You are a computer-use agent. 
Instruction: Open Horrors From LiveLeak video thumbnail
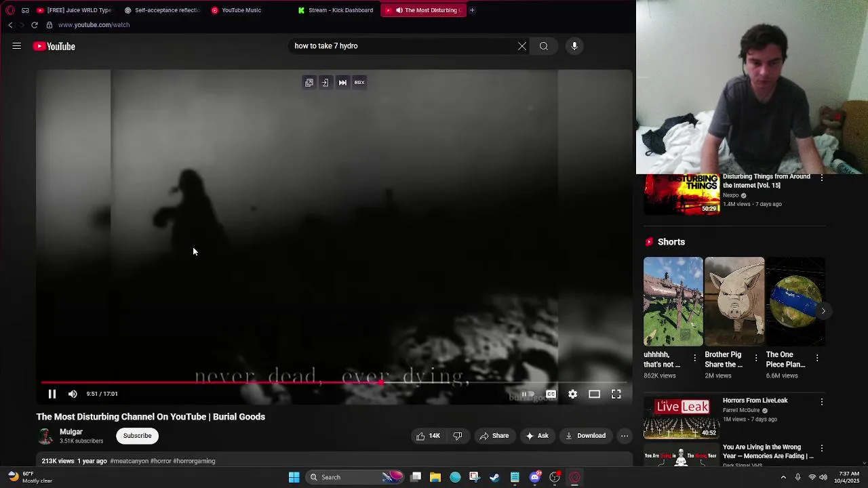682,418
